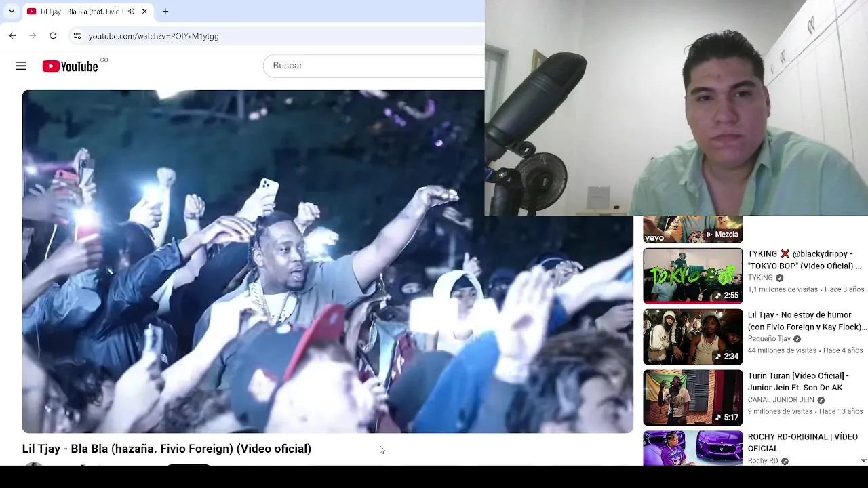Open the Turín Turan 5:17 thumbnail
The height and width of the screenshot is (488, 868).
coord(693,397)
